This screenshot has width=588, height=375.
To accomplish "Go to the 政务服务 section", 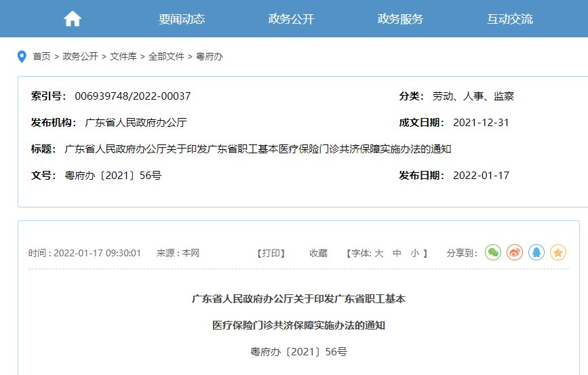I will 400,19.
